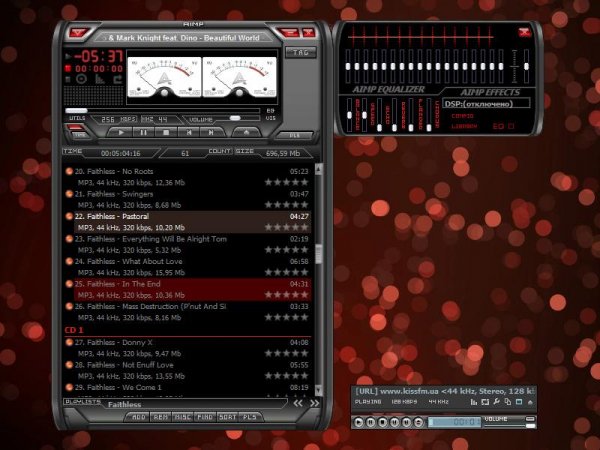600x450 pixels.
Task: Click the main player seek bar
Action: 162,111
